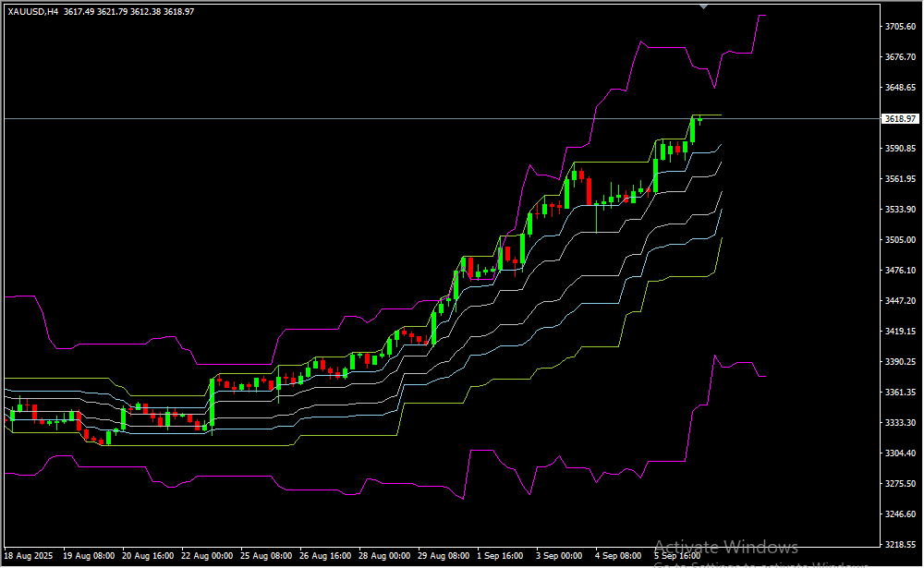This screenshot has width=924, height=568.
Task: Select the 22 Aug 00:00 time label
Action: click(207, 557)
